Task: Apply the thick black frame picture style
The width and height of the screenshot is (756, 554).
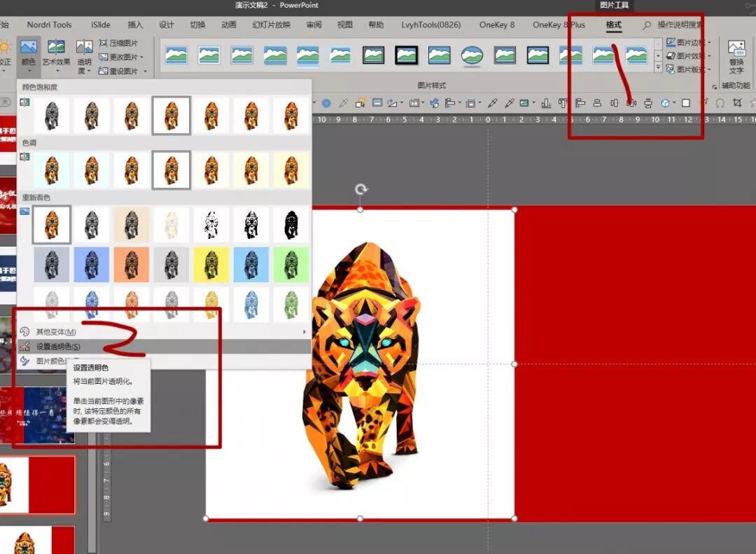Action: click(x=406, y=55)
